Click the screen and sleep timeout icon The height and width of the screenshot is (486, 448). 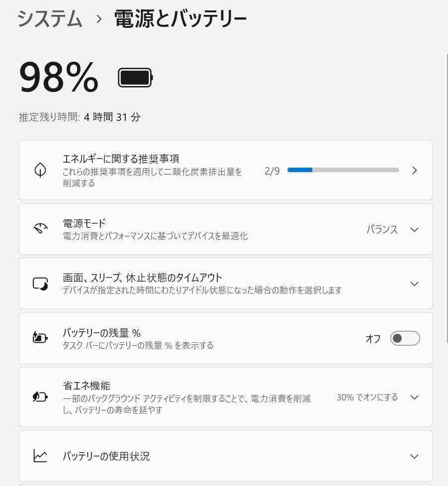(x=40, y=283)
